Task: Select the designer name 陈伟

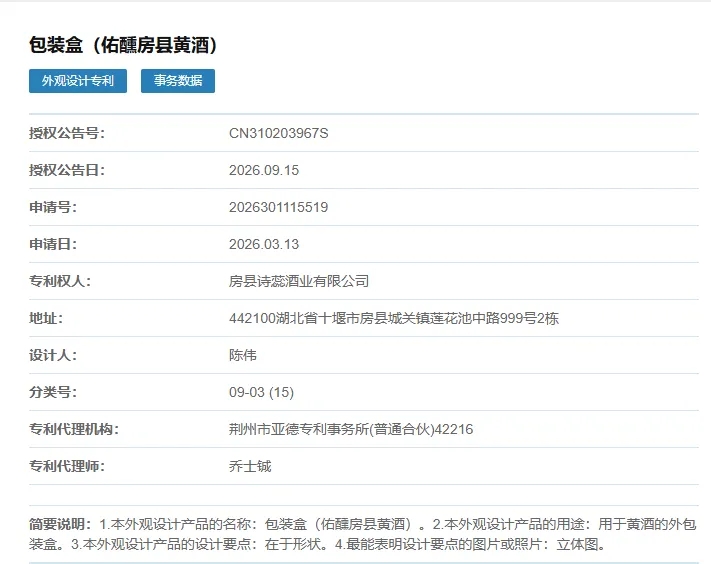Action: click(243, 355)
